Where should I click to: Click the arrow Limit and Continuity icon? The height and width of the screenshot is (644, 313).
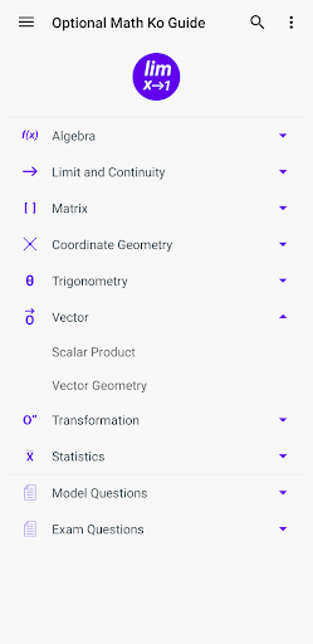[x=30, y=172]
